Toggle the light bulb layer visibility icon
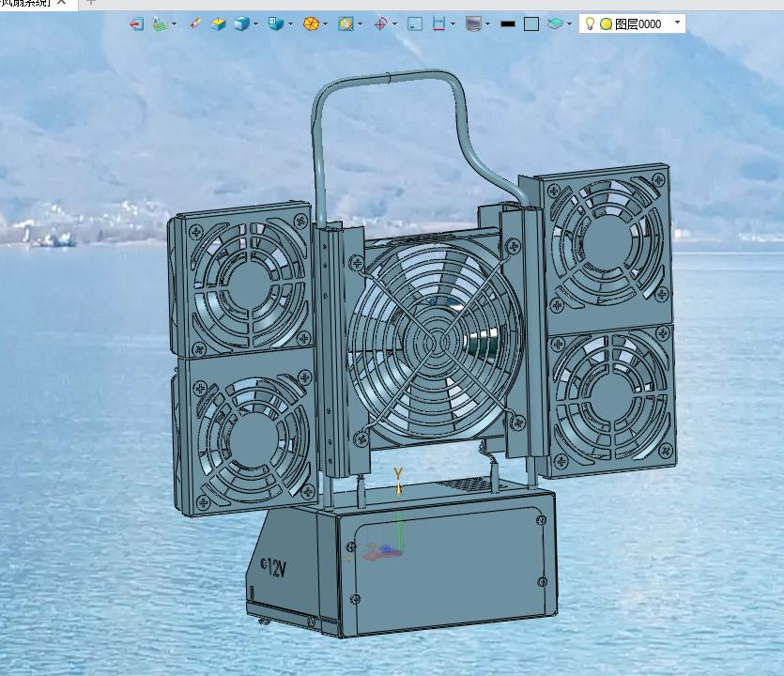This screenshot has width=784, height=676. (590, 23)
